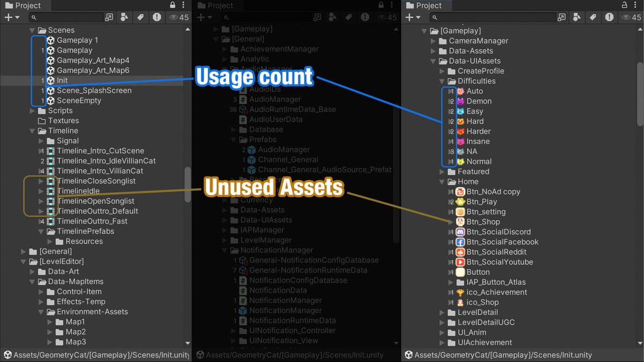Click the Btn_SocialDiscord sprite icon

pyautogui.click(x=460, y=232)
